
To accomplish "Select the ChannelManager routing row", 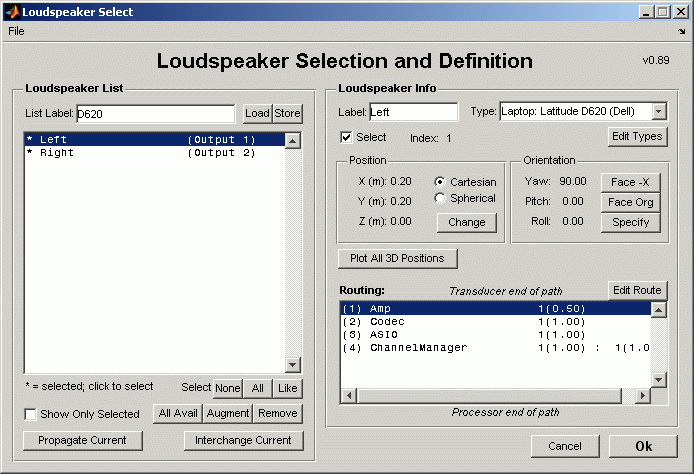I will (x=496, y=348).
